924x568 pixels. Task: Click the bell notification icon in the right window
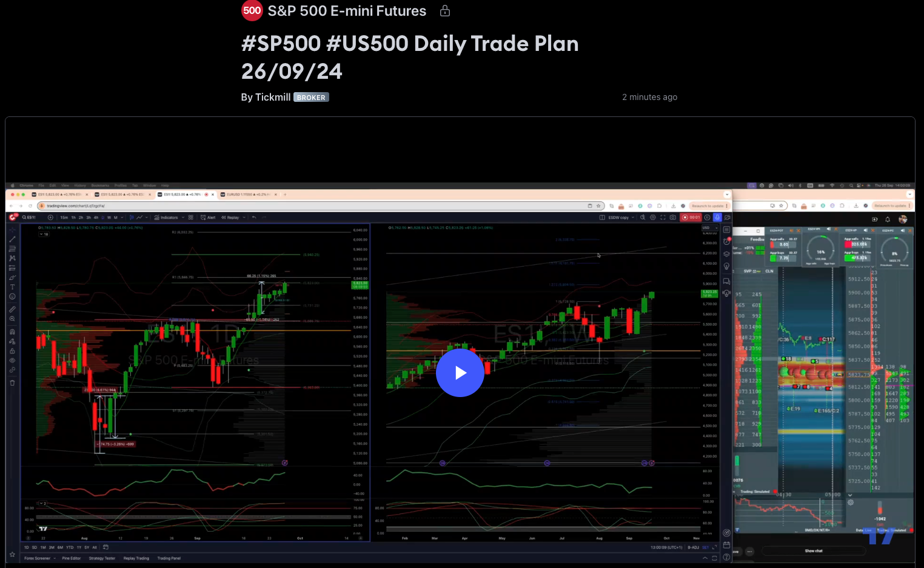click(888, 219)
